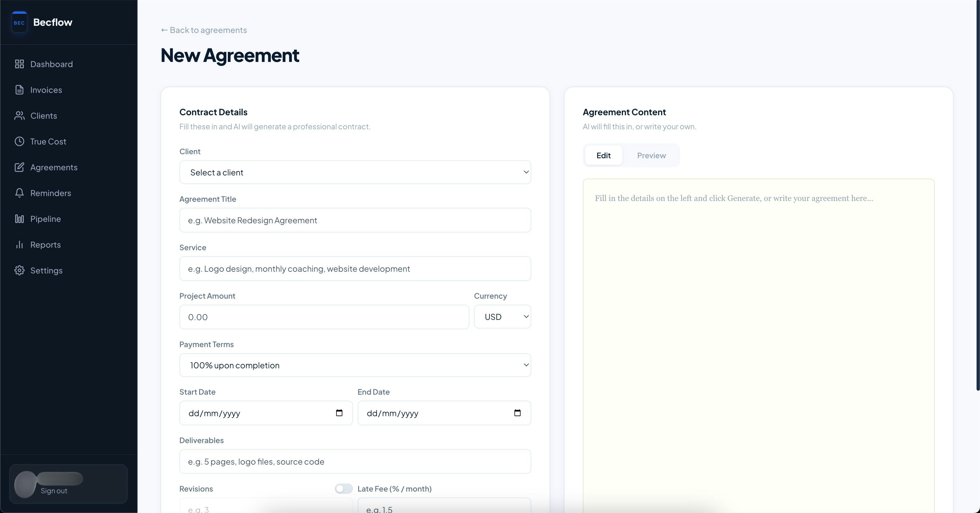The width and height of the screenshot is (980, 513).
Task: Click the Reminders bell icon
Action: pos(19,193)
